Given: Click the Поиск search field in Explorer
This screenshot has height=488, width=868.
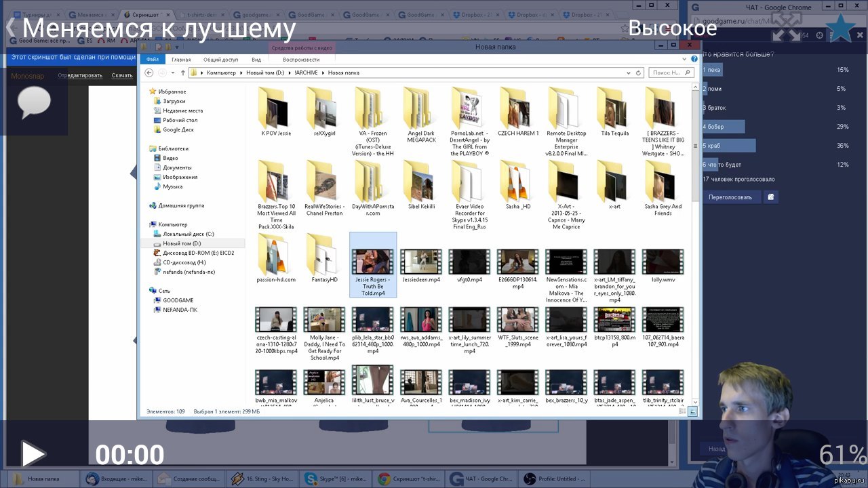Looking at the screenshot, I should click(x=671, y=73).
